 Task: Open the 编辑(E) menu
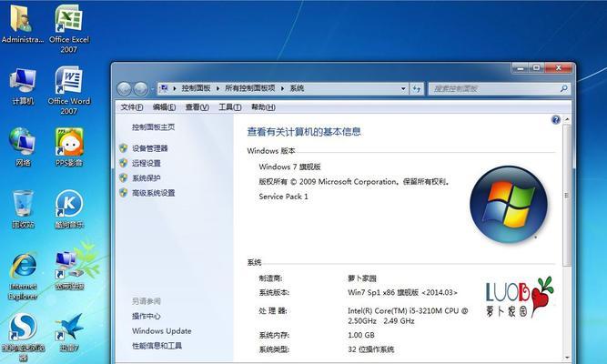pos(164,107)
